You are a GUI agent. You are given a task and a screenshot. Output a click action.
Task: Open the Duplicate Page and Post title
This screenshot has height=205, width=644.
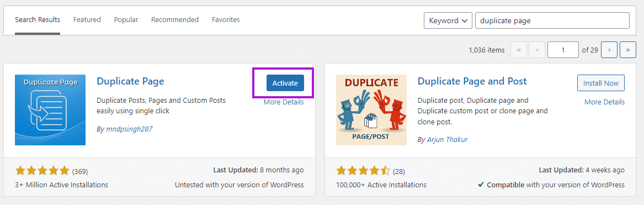472,81
